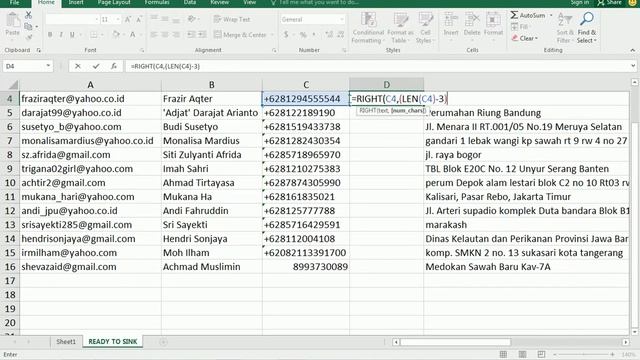Click AutoSum button
Screen dimensions: 640x360
528,15
